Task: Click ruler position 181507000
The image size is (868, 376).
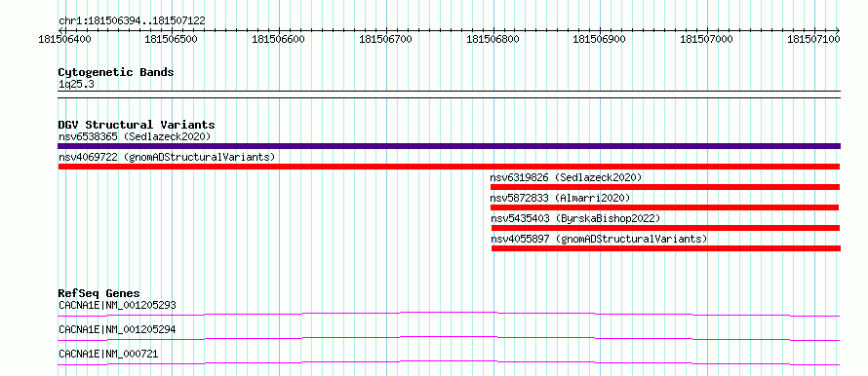Action: click(707, 39)
